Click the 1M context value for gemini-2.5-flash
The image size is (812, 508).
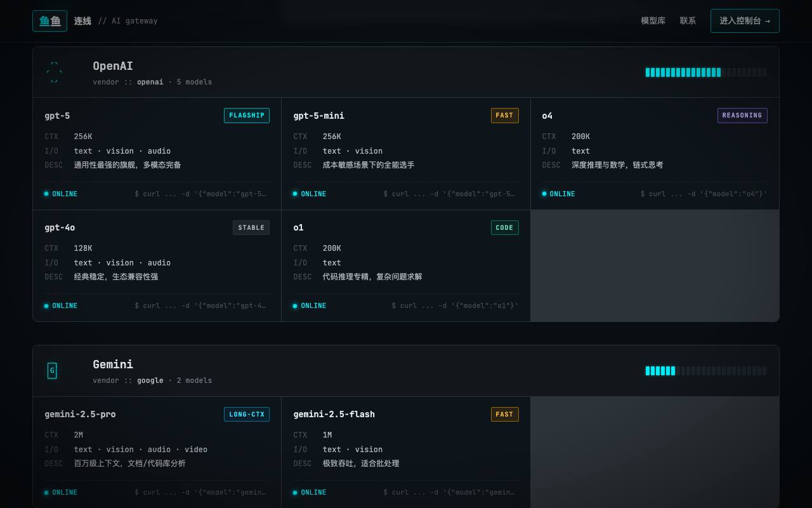click(327, 435)
